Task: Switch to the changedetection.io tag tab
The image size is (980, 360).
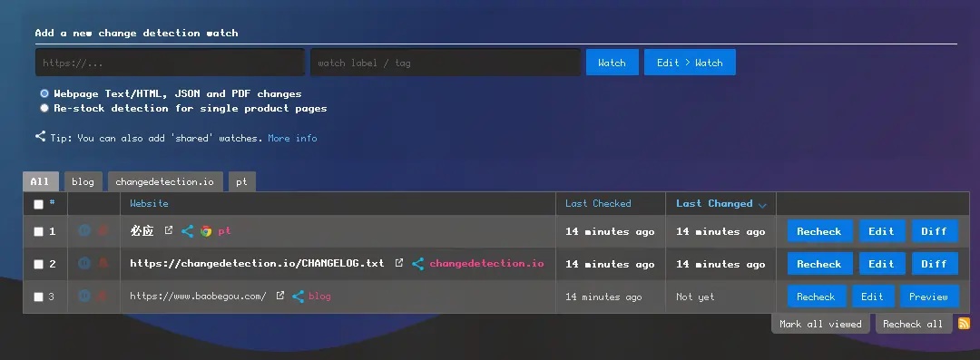Action: (165, 181)
